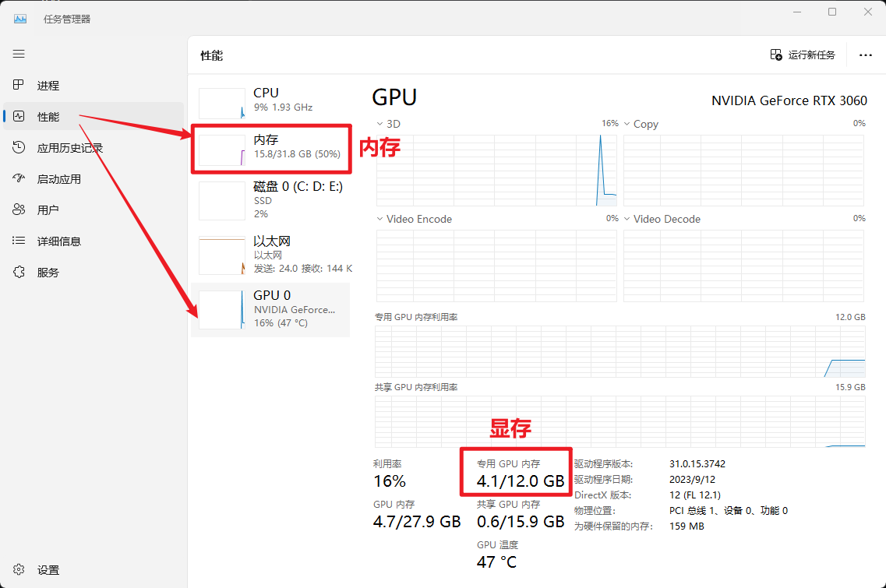Open Settings (设置) gear at bottom

click(x=19, y=569)
